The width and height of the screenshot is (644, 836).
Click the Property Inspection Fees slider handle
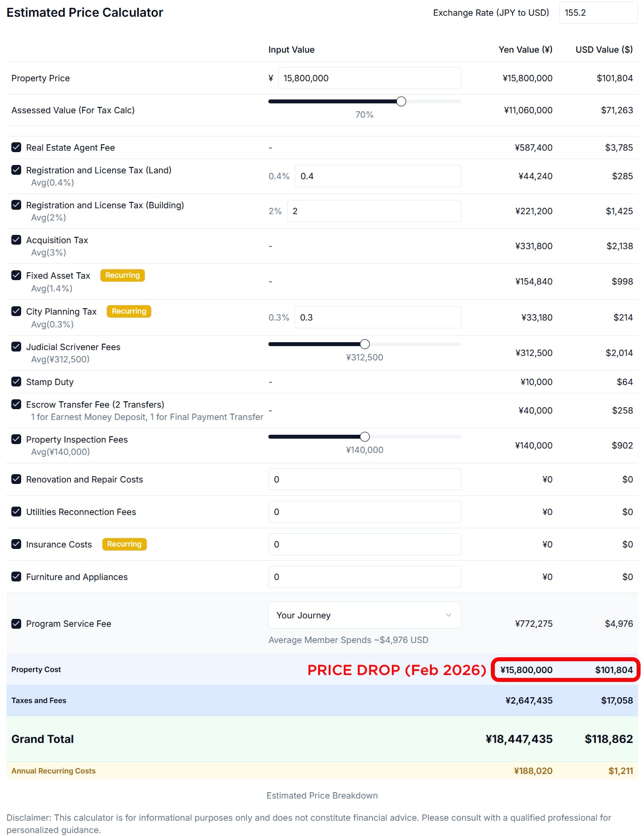pos(365,437)
